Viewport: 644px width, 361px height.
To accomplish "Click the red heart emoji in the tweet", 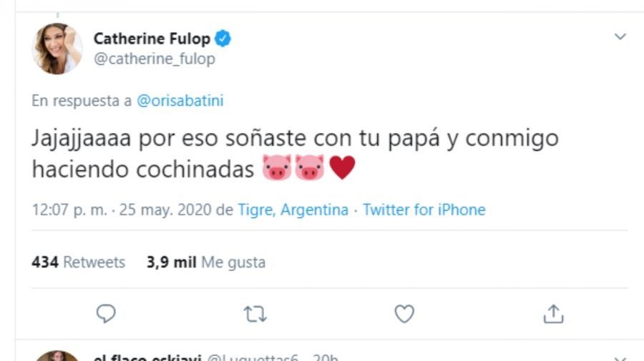I will (342, 169).
